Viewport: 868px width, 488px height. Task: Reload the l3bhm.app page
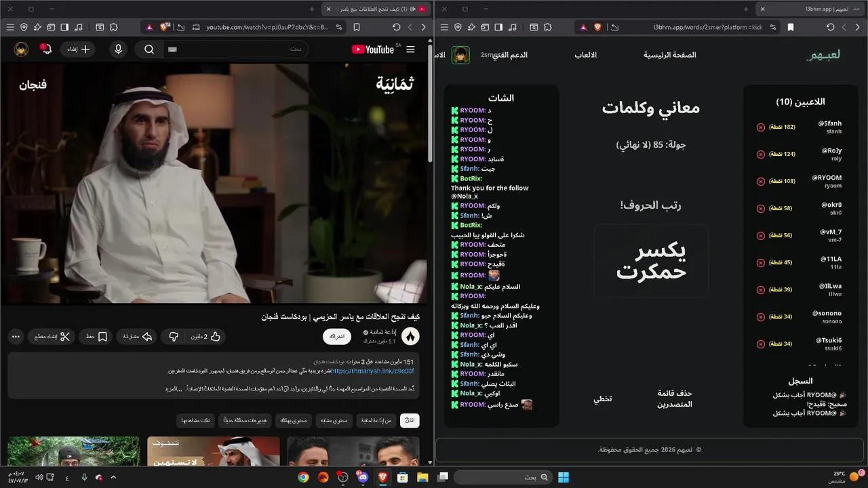click(831, 27)
